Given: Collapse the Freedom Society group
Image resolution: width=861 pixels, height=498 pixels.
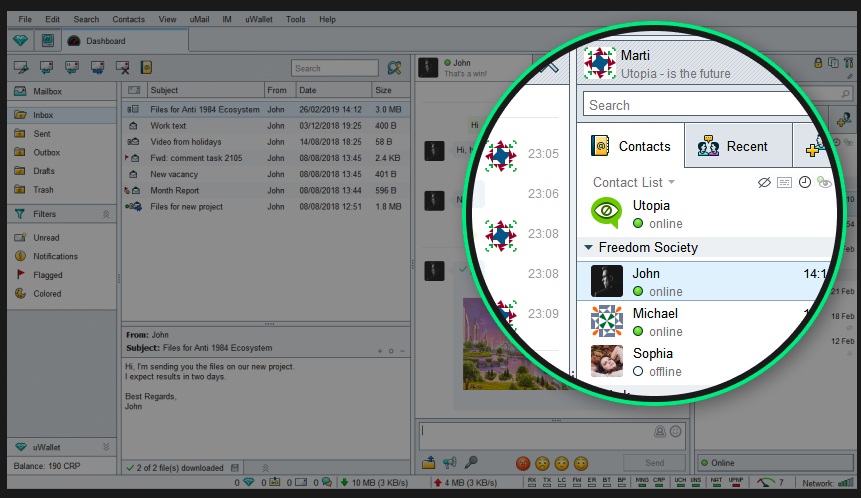Looking at the screenshot, I should (588, 248).
